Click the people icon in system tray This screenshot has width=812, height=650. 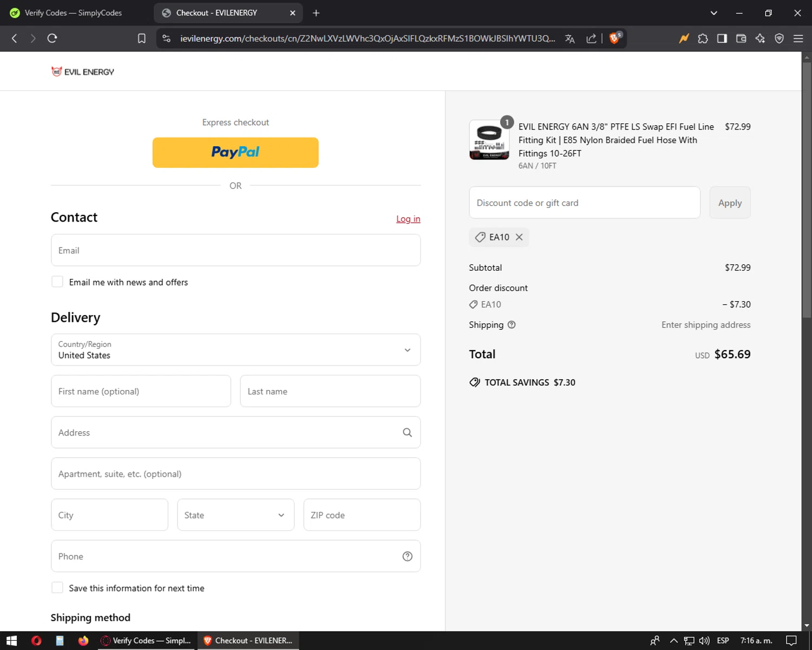click(655, 641)
